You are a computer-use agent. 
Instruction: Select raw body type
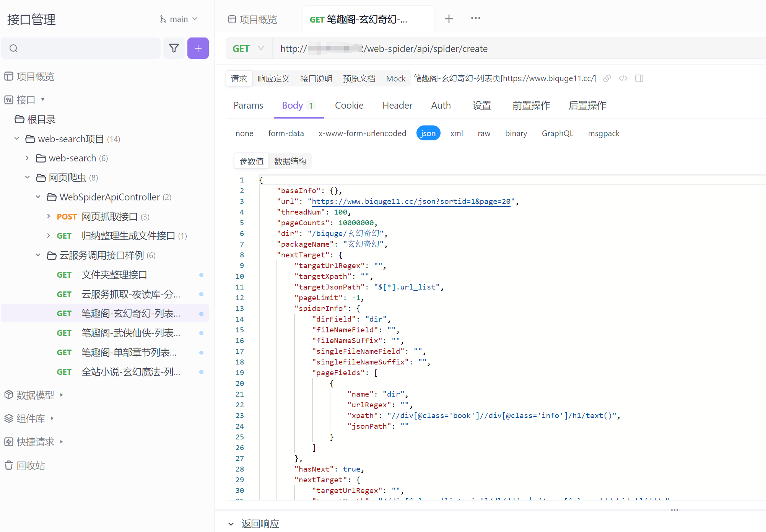[484, 133]
